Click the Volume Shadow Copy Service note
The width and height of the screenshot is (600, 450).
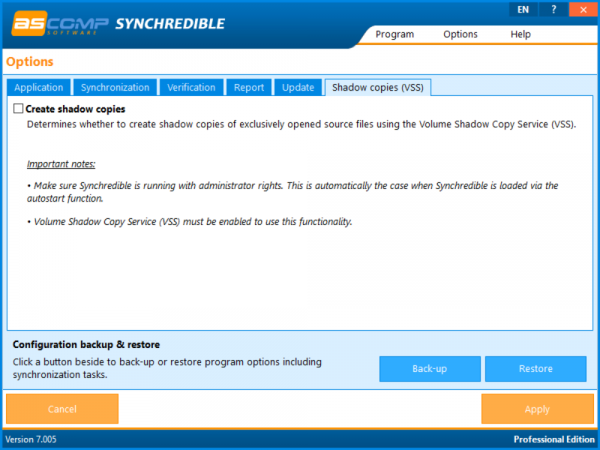(190, 222)
